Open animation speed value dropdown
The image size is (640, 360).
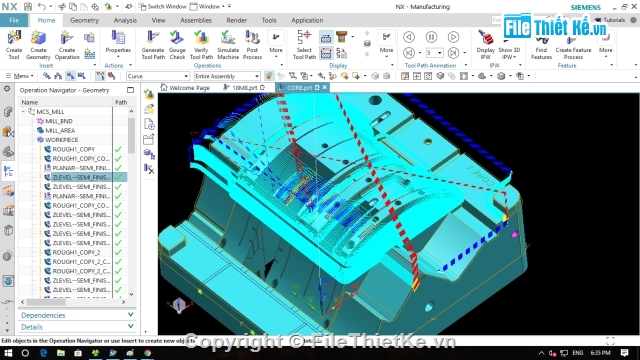tap(440, 53)
